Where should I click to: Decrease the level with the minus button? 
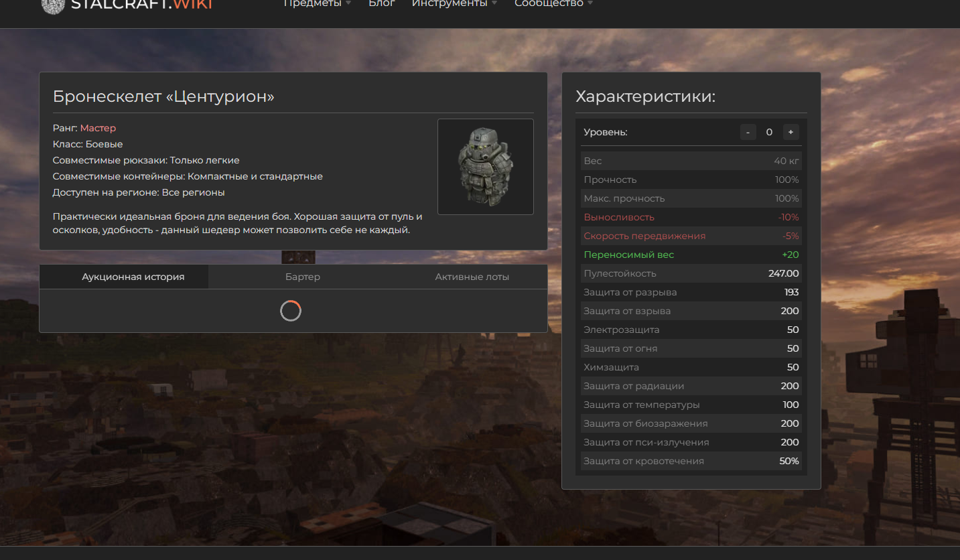[x=748, y=132]
